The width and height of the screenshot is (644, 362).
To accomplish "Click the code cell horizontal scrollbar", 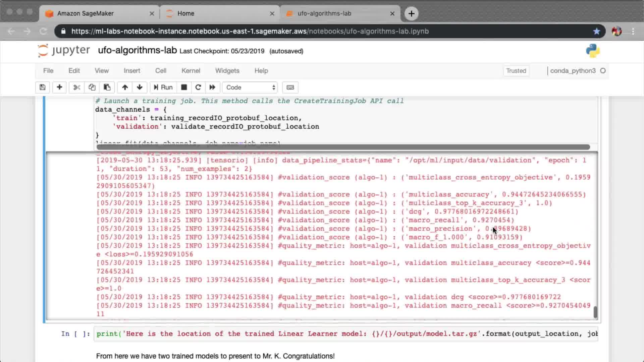I will coord(343,147).
